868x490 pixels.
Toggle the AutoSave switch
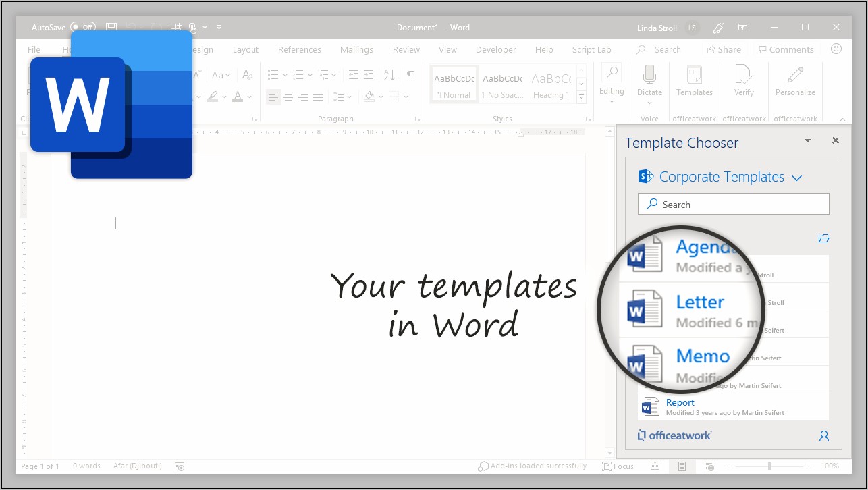tap(83, 28)
